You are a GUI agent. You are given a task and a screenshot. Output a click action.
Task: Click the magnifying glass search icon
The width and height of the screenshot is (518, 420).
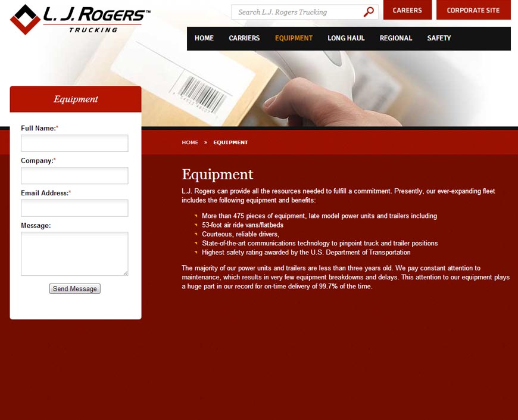[369, 12]
